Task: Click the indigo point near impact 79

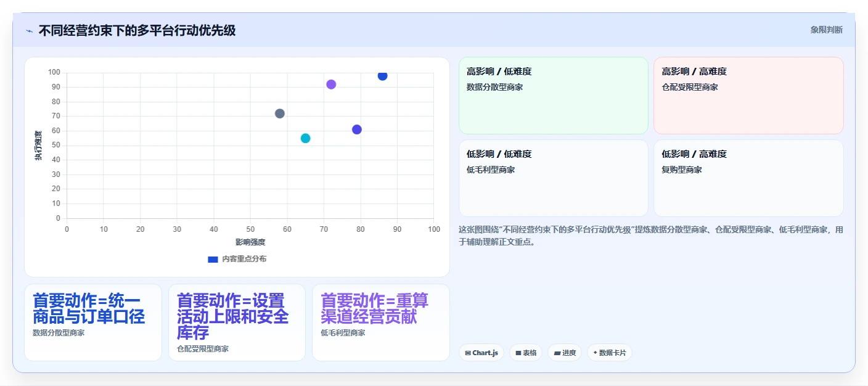Action: pyautogui.click(x=356, y=129)
